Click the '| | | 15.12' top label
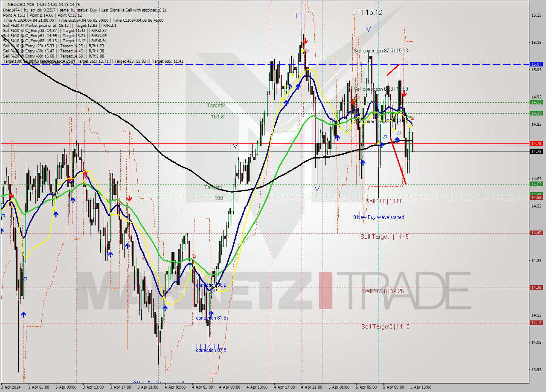Screen dimensions: 546x392 point(369,13)
